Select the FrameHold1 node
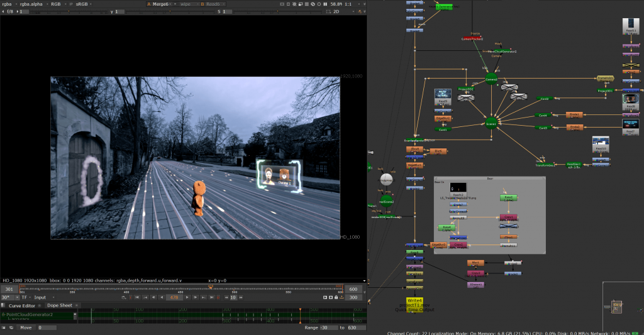 (606, 78)
